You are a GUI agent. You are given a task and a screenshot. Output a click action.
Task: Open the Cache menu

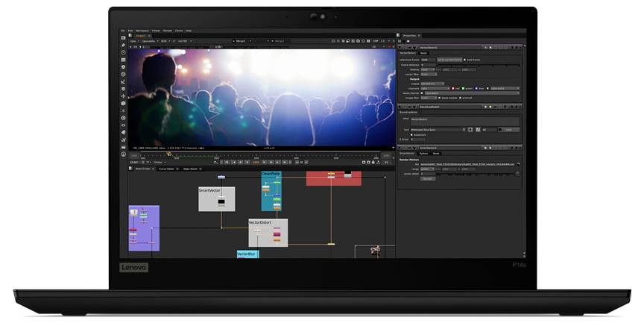179,31
